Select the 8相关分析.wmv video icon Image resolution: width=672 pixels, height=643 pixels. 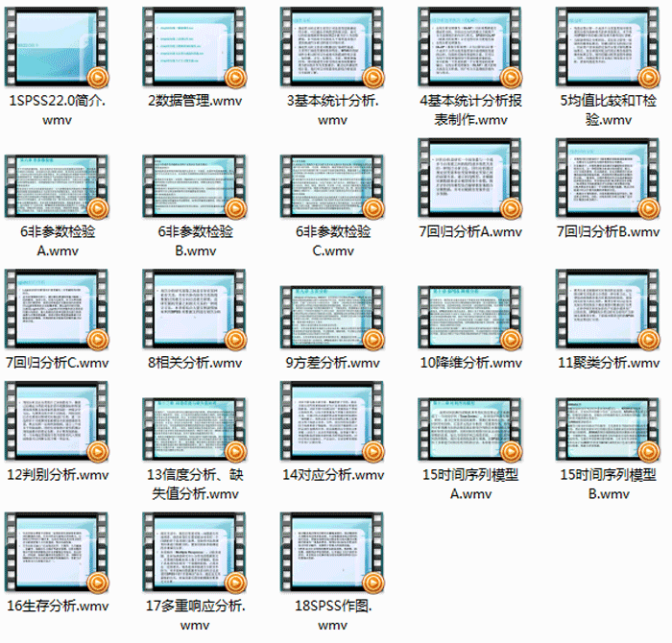(195, 309)
